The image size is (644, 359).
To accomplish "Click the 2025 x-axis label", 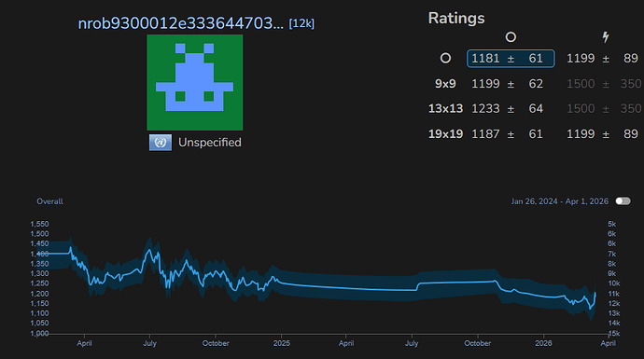I will 281,343.
